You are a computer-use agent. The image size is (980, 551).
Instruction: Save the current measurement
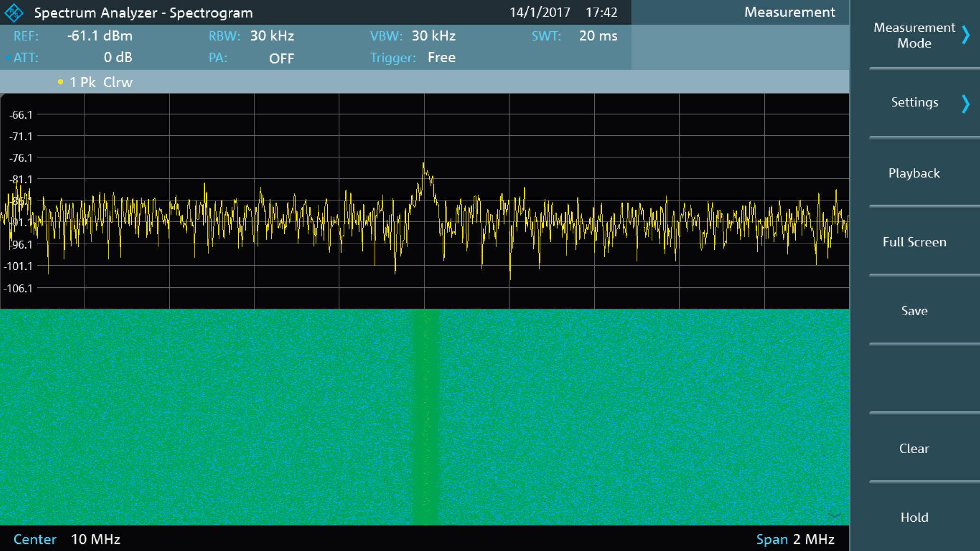click(x=914, y=311)
